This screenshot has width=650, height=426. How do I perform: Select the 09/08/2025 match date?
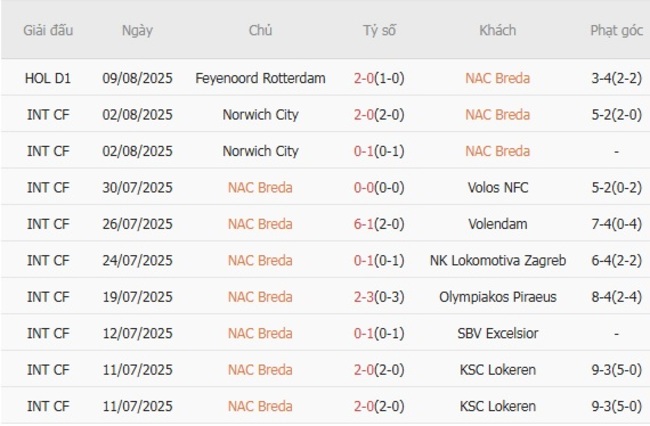[137, 78]
